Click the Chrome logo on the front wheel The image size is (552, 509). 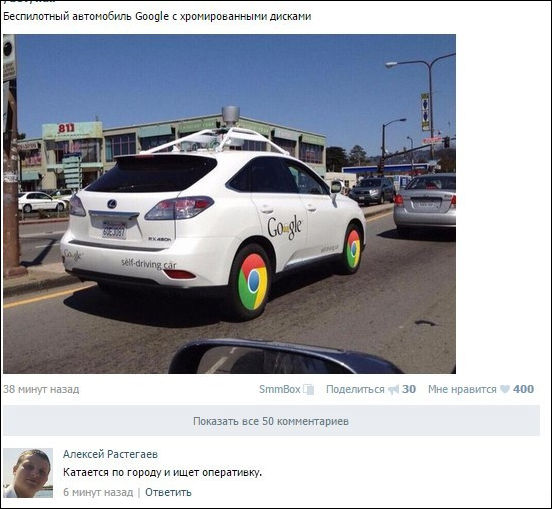coord(353,249)
